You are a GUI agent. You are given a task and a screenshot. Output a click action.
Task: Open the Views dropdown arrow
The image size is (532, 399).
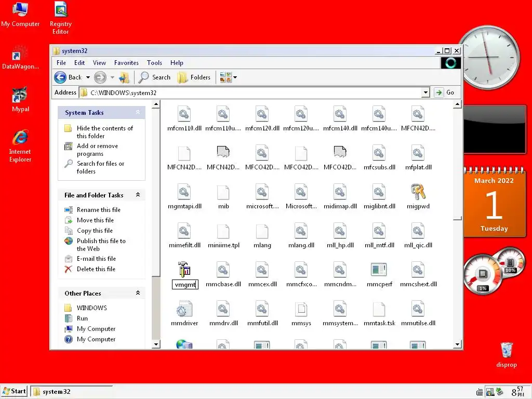tap(235, 77)
